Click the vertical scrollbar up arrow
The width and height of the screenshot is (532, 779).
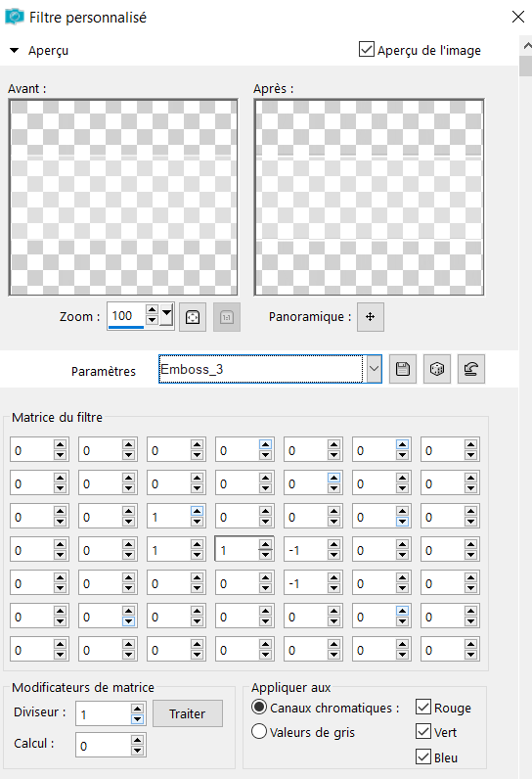[x=527, y=46]
